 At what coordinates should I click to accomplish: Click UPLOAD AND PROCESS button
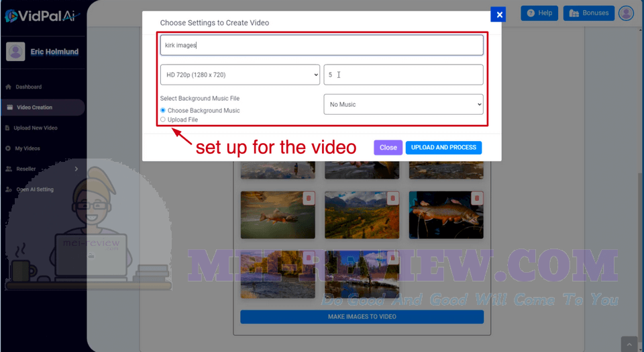coord(443,147)
